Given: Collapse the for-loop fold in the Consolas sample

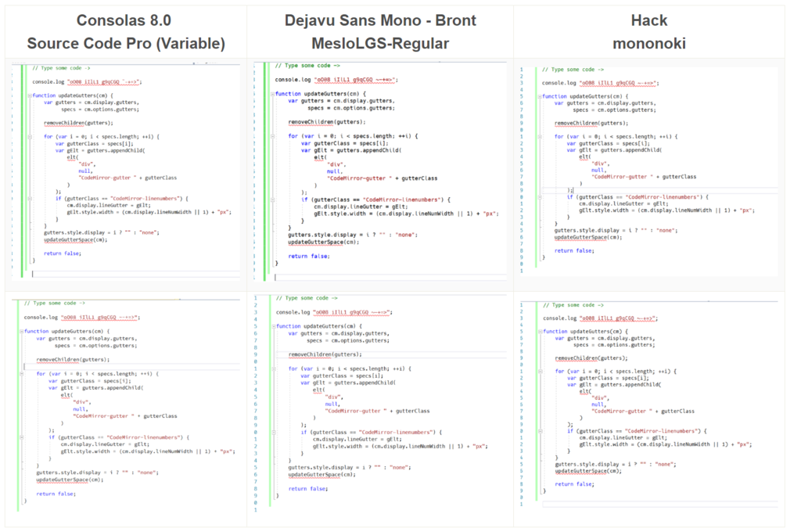Looking at the screenshot, I should (x=30, y=137).
